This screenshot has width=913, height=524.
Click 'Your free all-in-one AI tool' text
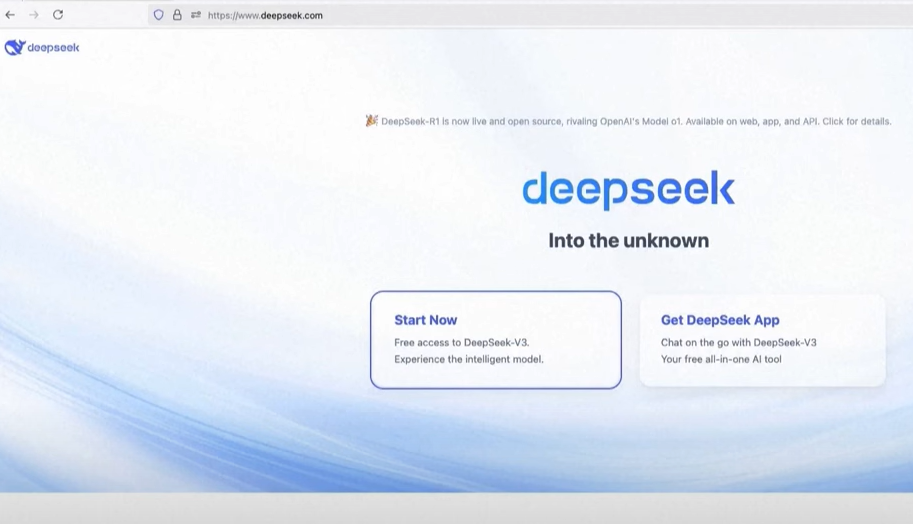coord(721,359)
